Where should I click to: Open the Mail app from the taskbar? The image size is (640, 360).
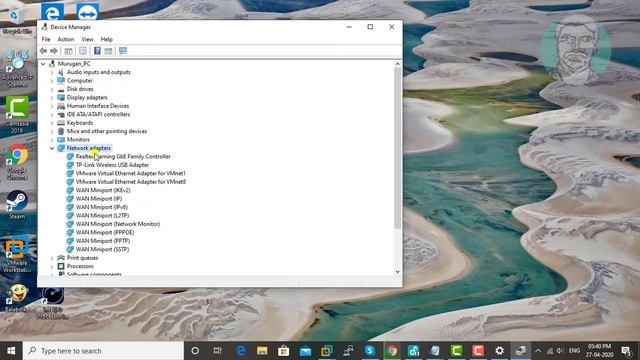pos(305,351)
